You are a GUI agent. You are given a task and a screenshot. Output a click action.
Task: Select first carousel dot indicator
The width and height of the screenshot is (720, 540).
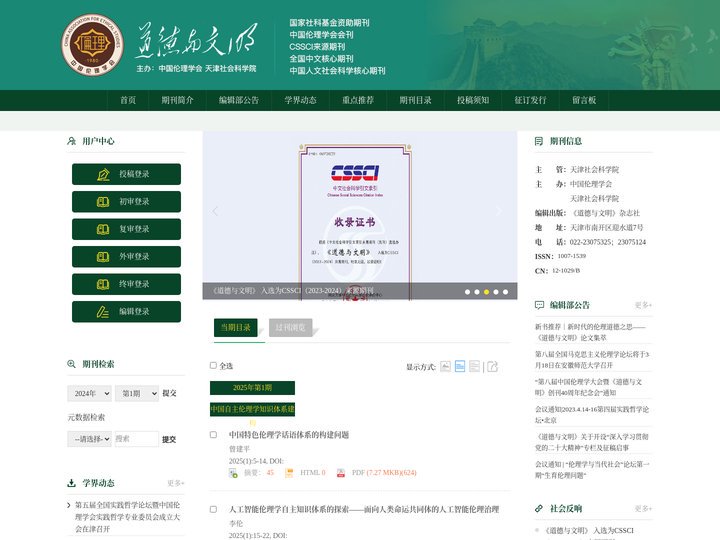point(467,292)
